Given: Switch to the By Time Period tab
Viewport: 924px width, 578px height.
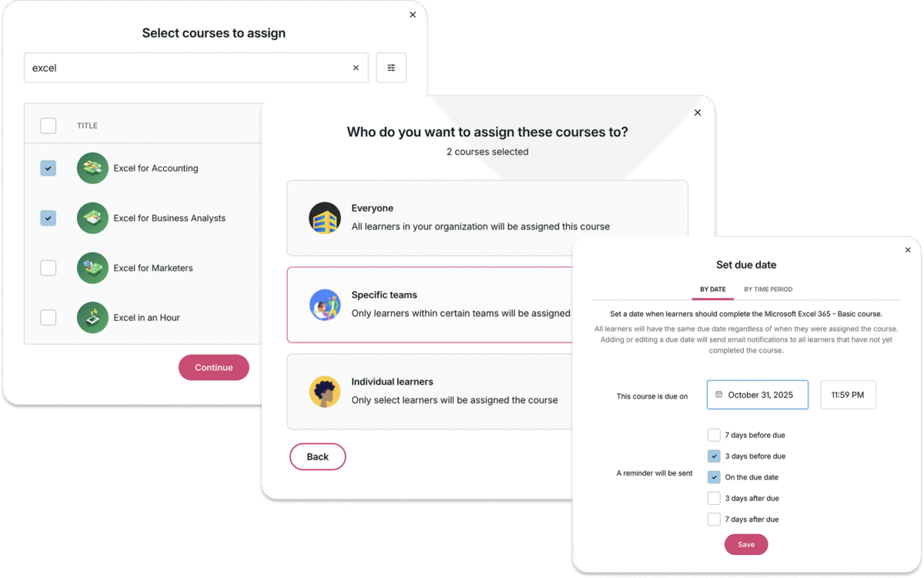Looking at the screenshot, I should (768, 290).
